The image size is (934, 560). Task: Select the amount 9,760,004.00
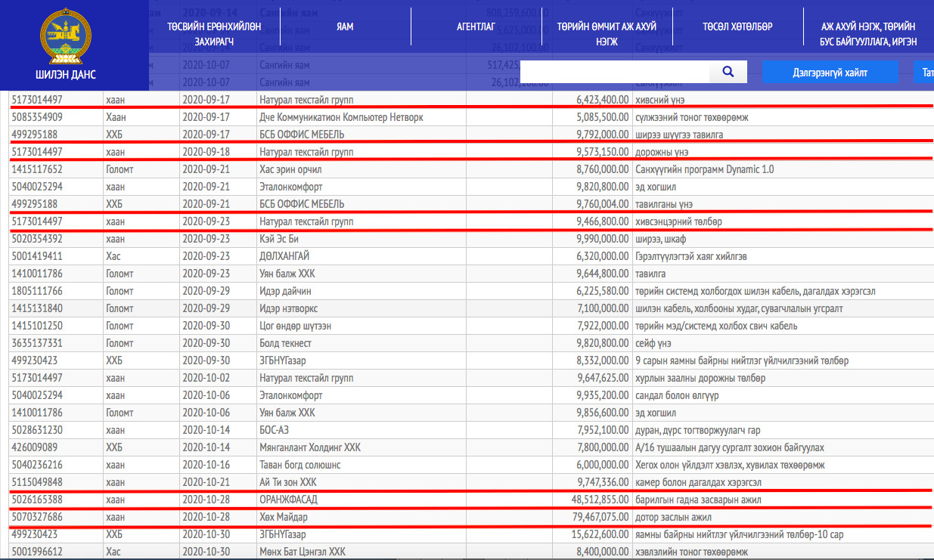[x=602, y=204]
